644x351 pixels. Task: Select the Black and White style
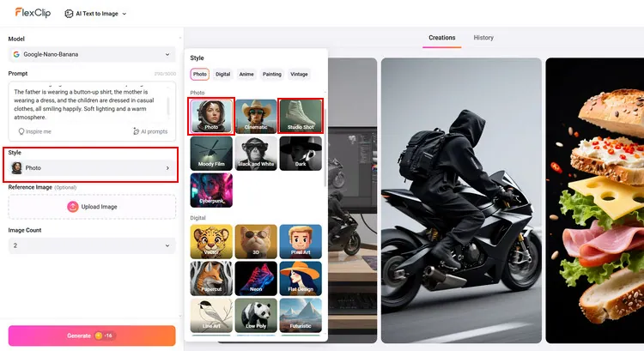click(x=256, y=154)
